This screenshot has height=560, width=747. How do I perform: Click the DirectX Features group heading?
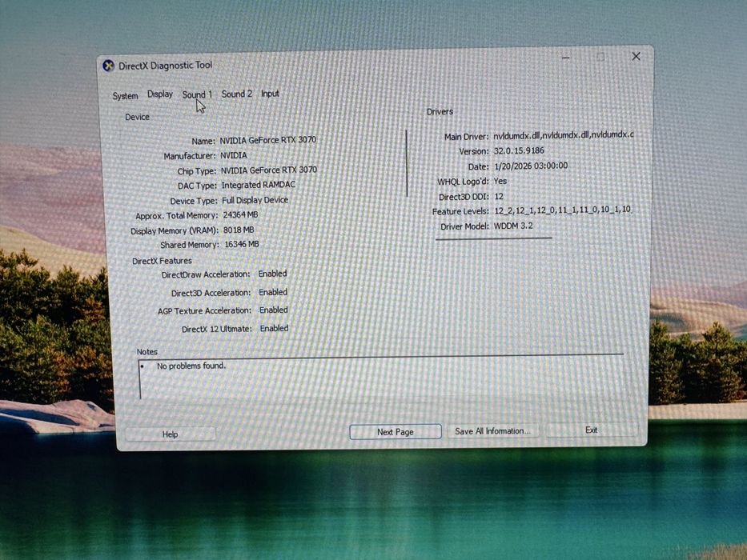point(162,261)
